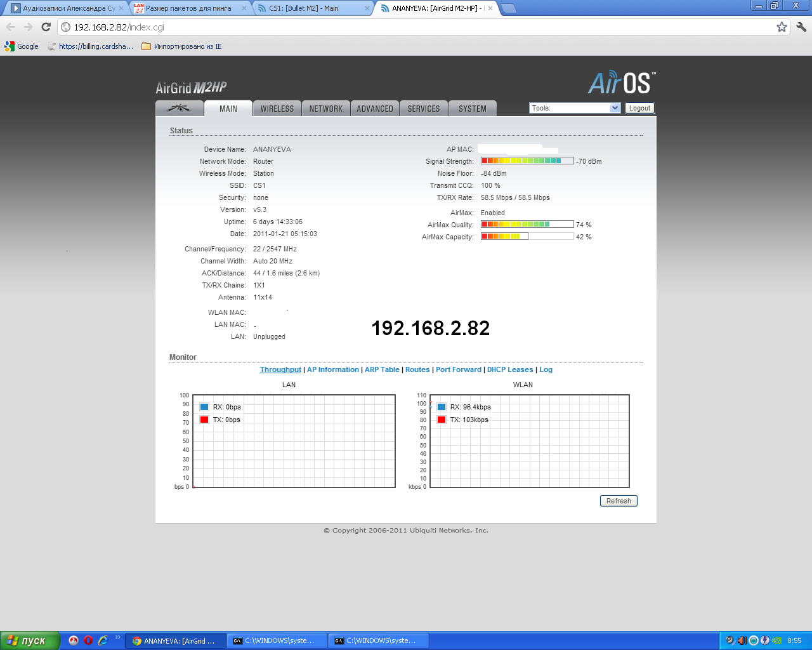Launch Internet Explorer from quick launch
Screen dimensions: 812x650
pos(103,640)
